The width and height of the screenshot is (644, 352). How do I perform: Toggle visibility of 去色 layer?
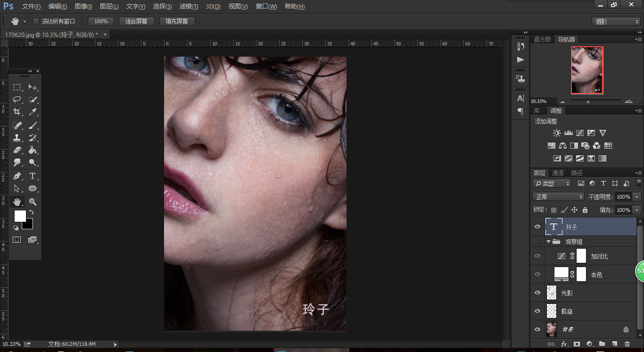pos(537,274)
